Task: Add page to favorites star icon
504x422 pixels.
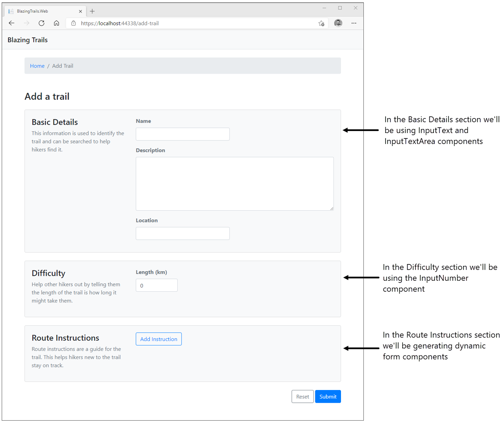Action: tap(321, 23)
